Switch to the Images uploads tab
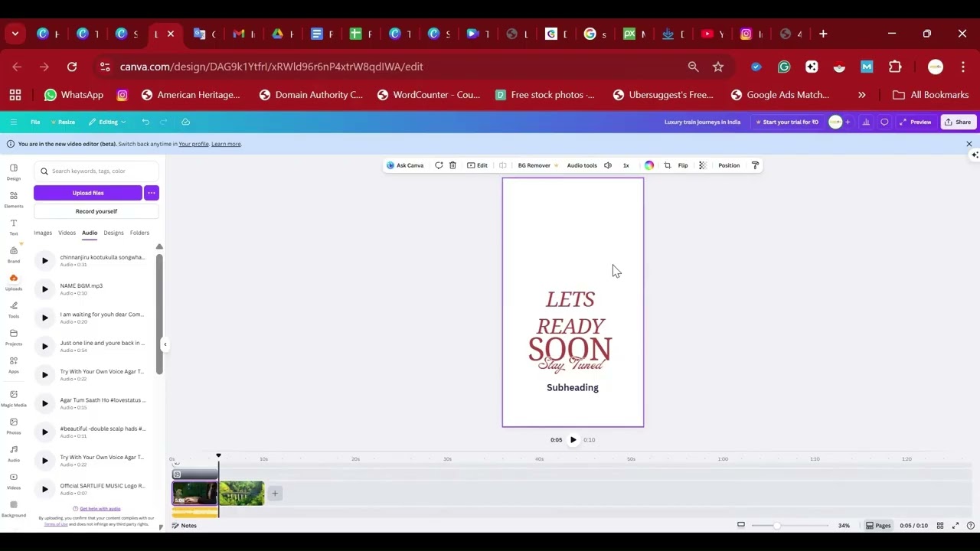The height and width of the screenshot is (551, 980). (x=43, y=233)
